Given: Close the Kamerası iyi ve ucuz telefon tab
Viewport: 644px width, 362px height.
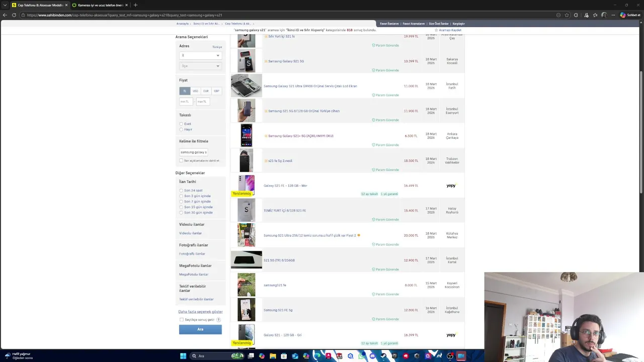Looking at the screenshot, I should 127,5.
